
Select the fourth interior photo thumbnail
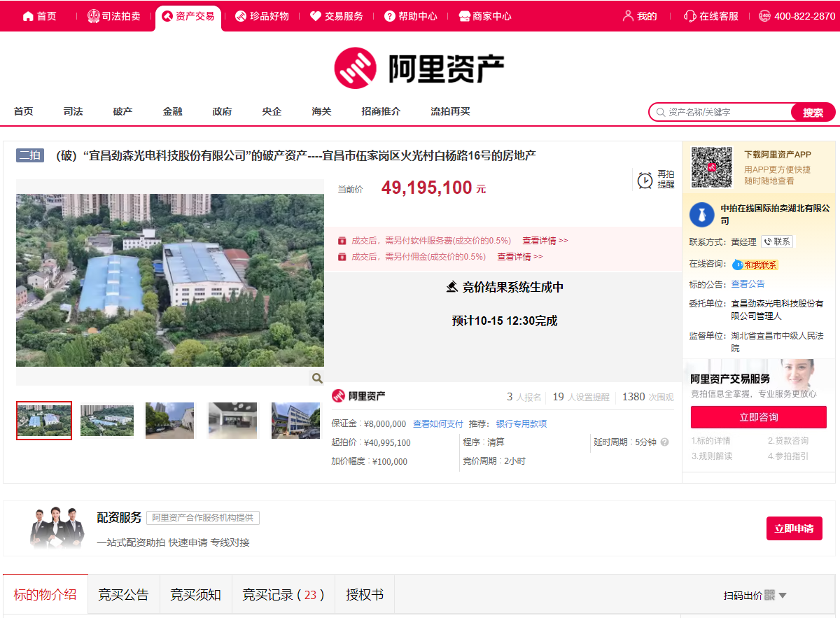click(232, 421)
